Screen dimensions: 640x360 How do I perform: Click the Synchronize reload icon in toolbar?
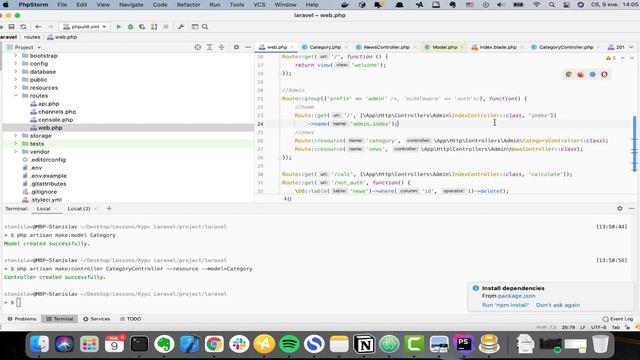point(23,27)
